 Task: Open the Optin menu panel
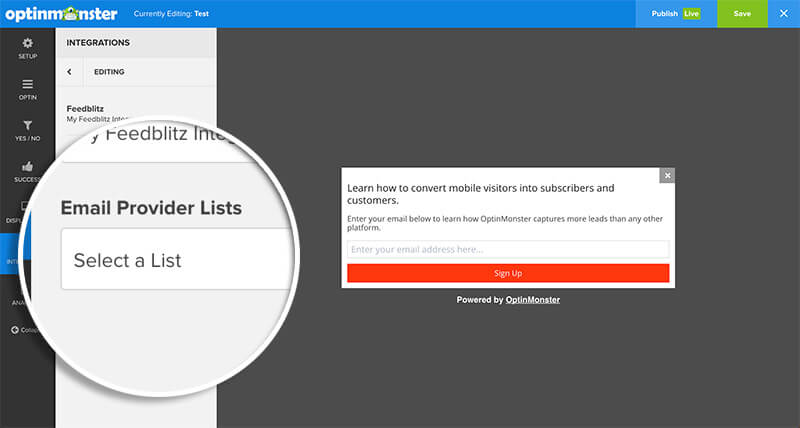pyautogui.click(x=28, y=89)
